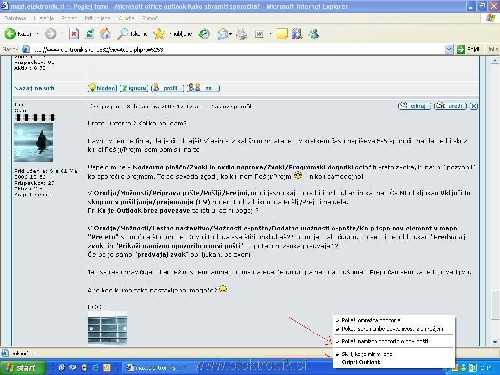Open the first menu bar item Datoteka
Viewport: 500px width, 375px height.
15,18
